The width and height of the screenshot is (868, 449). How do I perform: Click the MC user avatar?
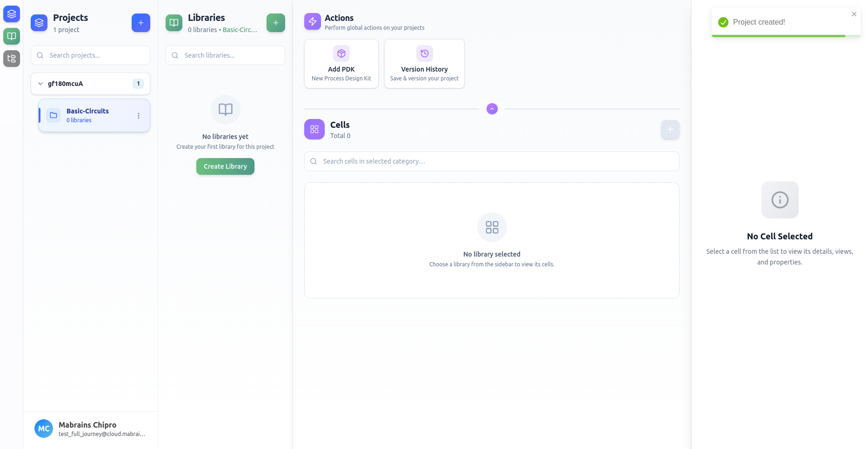(44, 429)
